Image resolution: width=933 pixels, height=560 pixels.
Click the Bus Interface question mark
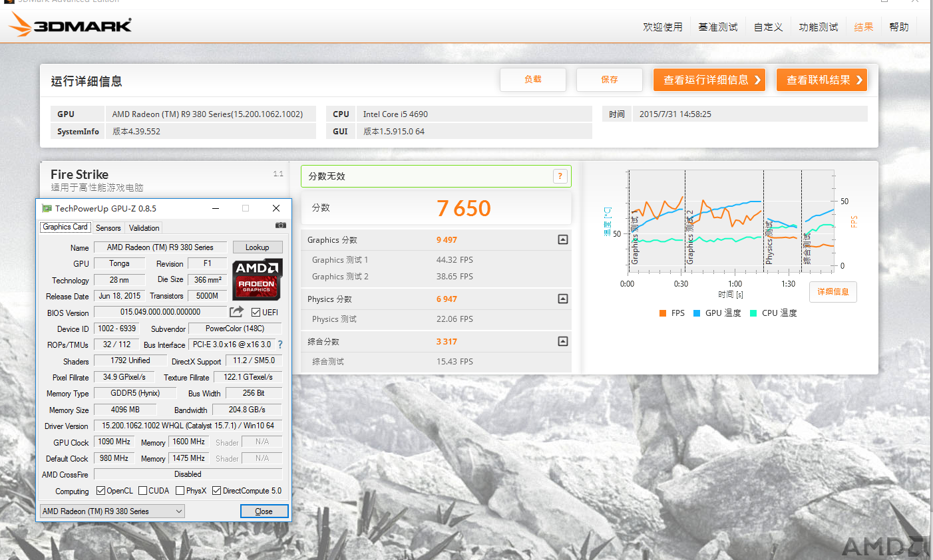[x=280, y=345]
